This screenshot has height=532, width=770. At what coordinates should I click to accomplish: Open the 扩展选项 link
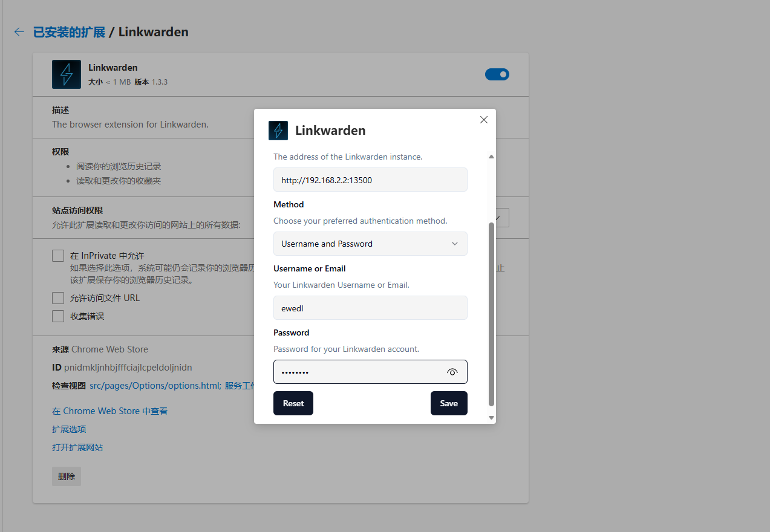coord(69,429)
